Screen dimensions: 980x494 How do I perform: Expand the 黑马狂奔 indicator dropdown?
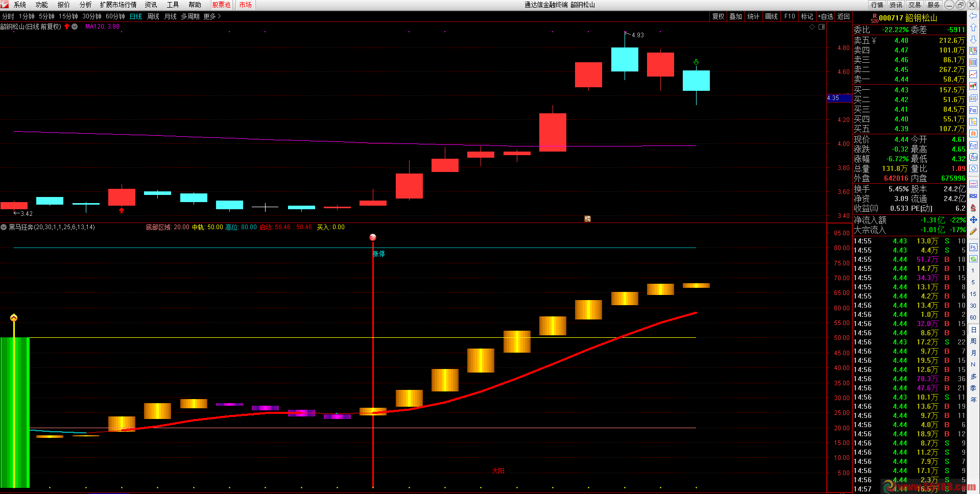(x=4, y=227)
